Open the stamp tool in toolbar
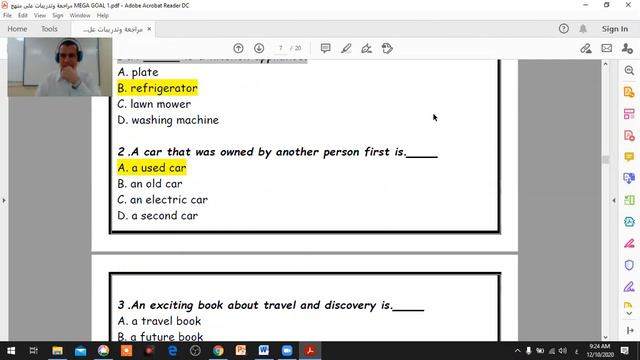This screenshot has width=640, height=360. click(x=387, y=48)
